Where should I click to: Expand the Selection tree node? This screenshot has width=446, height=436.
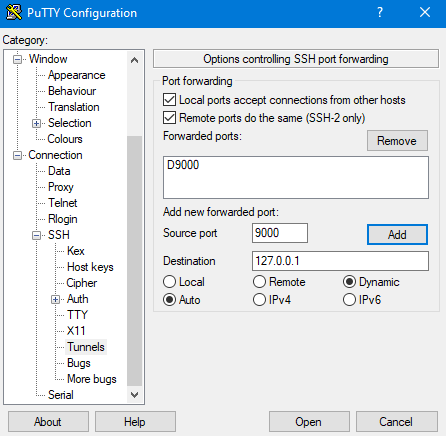[36, 123]
